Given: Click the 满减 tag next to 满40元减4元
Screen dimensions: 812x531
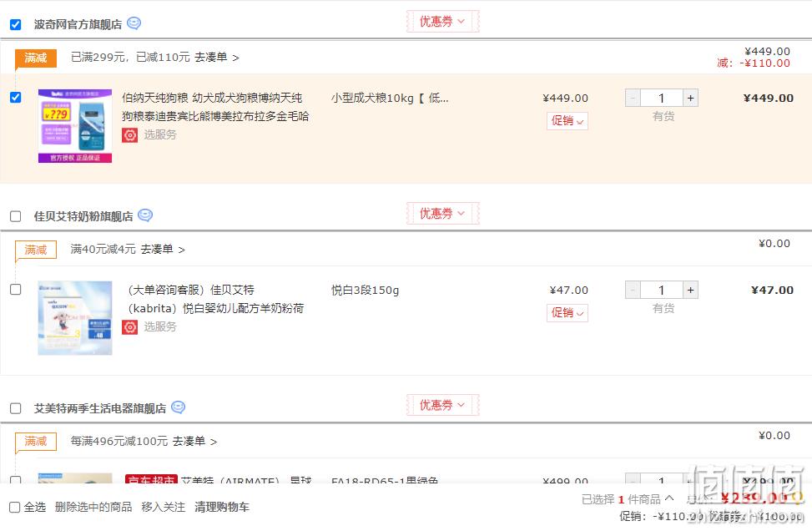Looking at the screenshot, I should (35, 250).
